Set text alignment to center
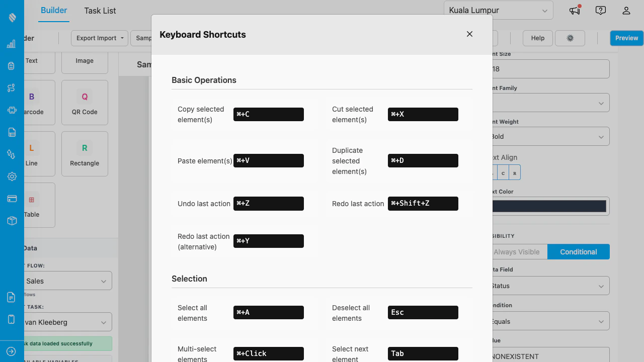 point(503,172)
